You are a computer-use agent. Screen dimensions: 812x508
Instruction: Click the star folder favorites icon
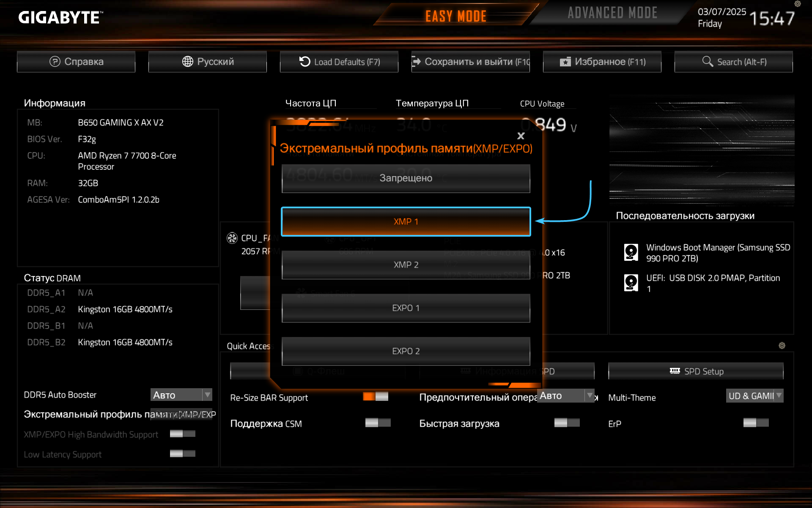click(565, 62)
